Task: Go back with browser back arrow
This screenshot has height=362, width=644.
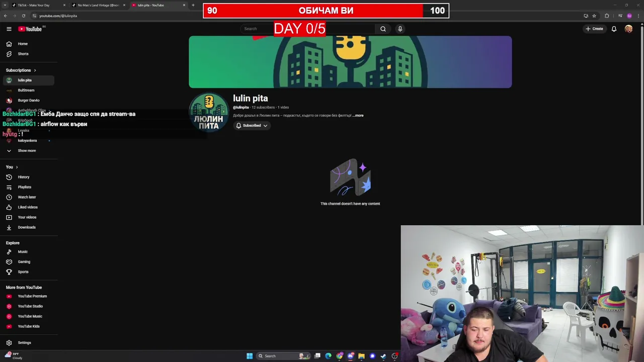Action: tap(5, 16)
